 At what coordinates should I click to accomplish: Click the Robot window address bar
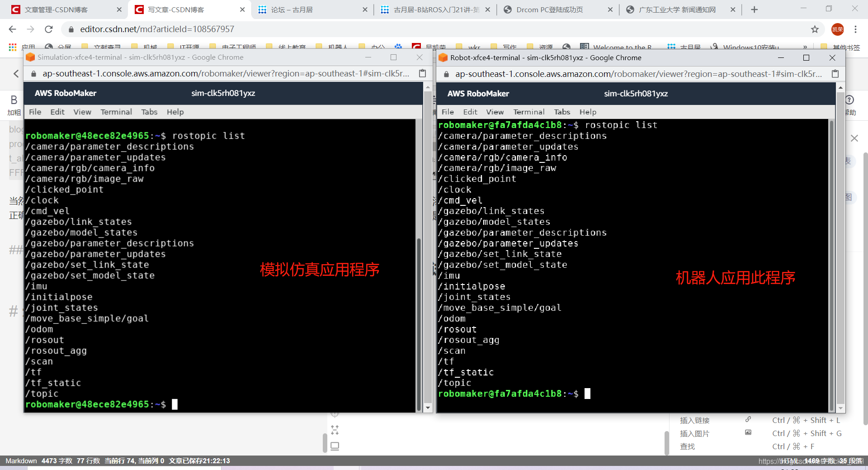[x=639, y=74]
